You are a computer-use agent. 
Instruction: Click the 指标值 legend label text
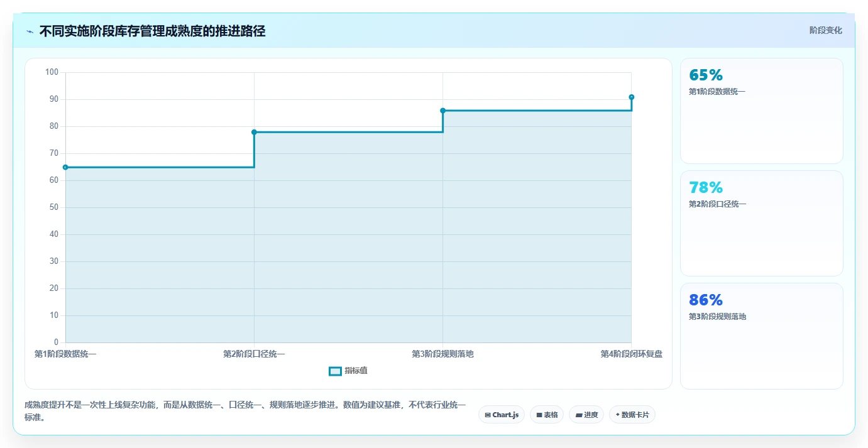pos(356,371)
